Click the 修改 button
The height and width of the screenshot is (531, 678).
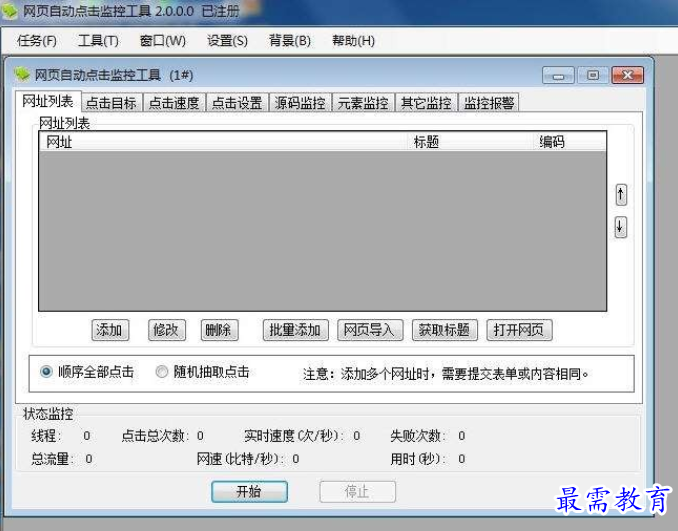(x=166, y=330)
